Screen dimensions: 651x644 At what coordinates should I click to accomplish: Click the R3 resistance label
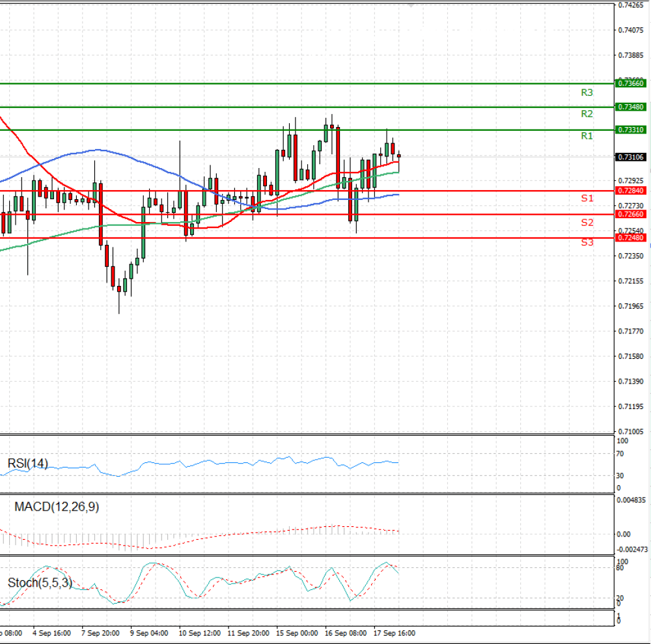click(x=587, y=92)
